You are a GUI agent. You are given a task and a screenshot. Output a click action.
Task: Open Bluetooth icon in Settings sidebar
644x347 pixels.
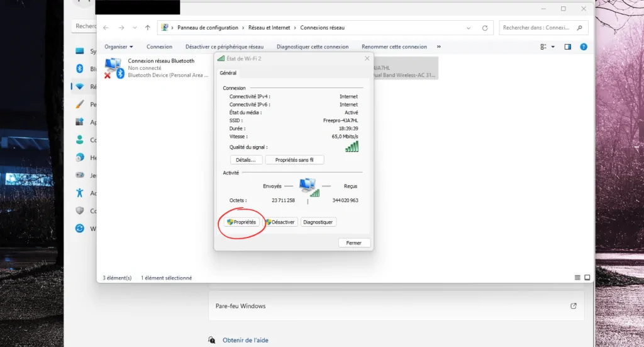coord(80,69)
